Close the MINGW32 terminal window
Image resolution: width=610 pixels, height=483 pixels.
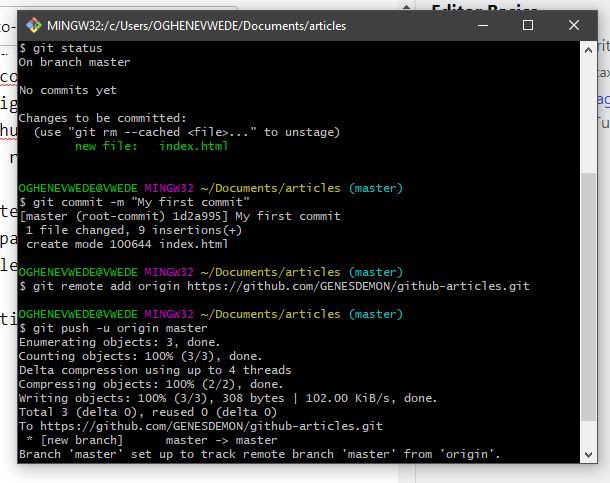[x=574, y=26]
